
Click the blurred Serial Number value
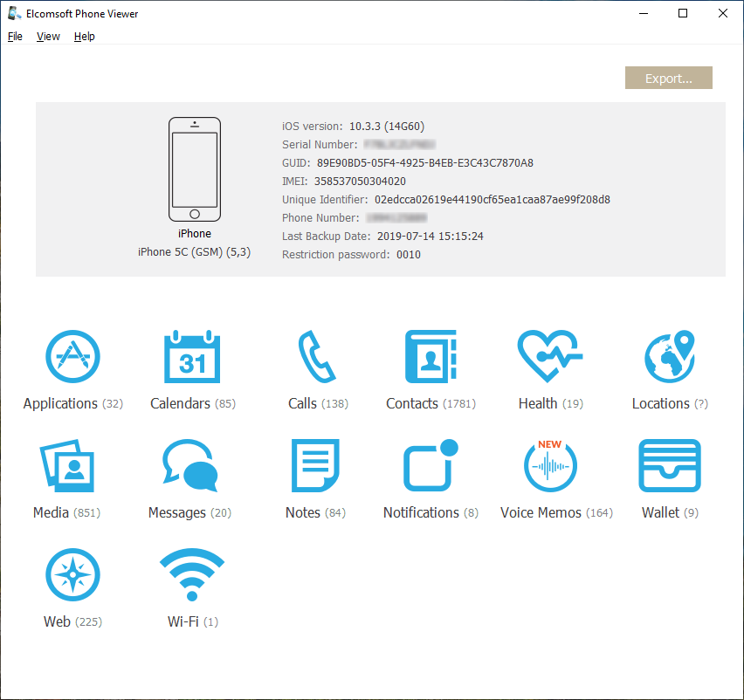click(x=400, y=145)
